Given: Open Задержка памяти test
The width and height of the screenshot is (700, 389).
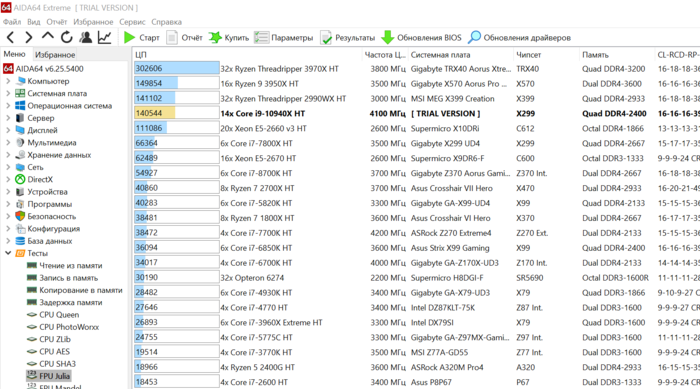Looking at the screenshot, I should click(x=65, y=302).
